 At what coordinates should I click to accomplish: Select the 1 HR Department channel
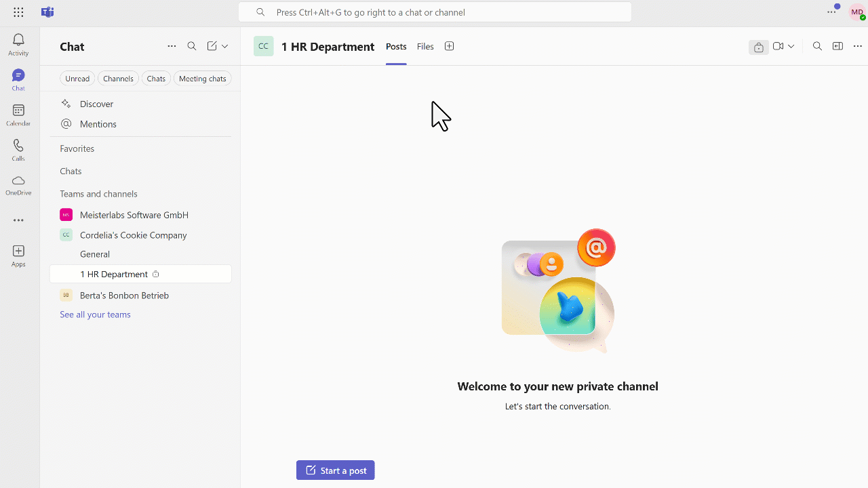tap(141, 274)
